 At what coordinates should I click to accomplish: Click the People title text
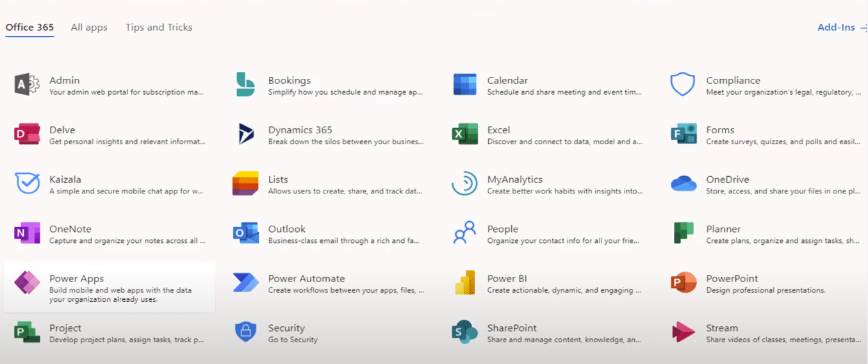(502, 229)
